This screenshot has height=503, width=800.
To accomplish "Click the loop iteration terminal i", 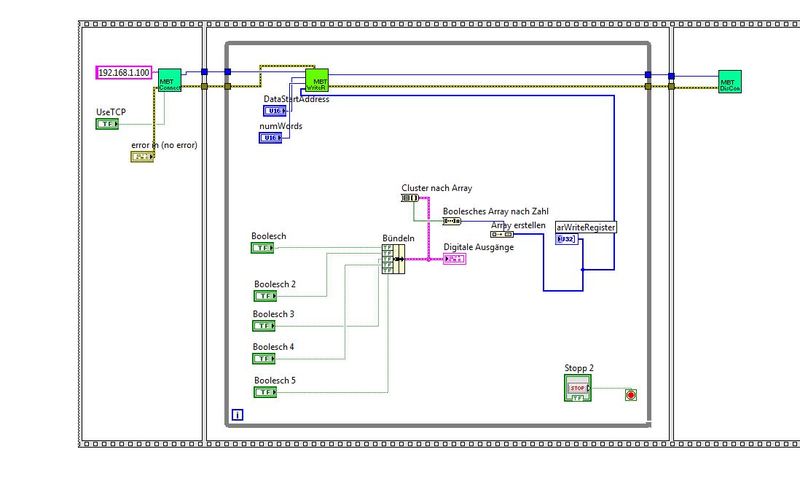I will [x=237, y=415].
